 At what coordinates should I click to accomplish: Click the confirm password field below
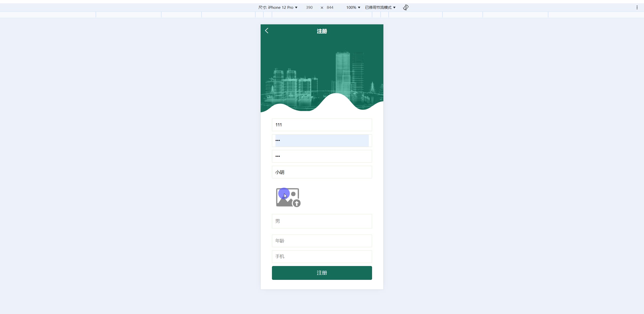(x=322, y=156)
